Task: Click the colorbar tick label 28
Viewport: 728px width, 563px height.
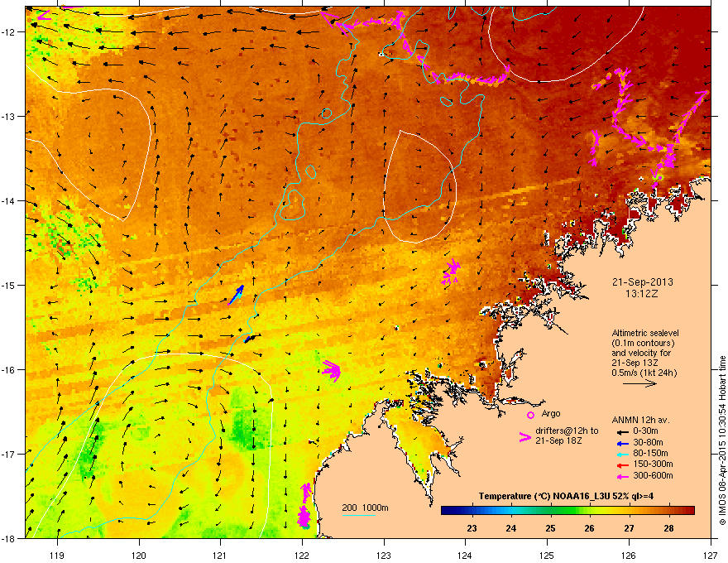Action: coord(668,528)
